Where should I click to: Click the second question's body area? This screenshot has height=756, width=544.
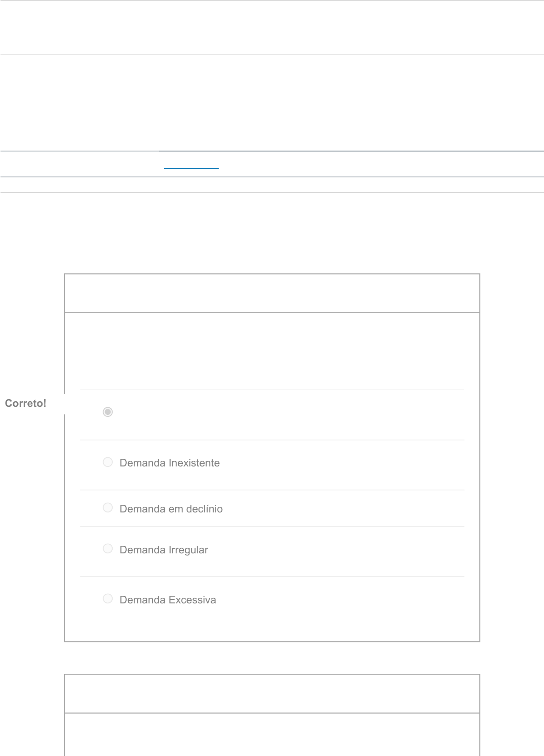(x=272, y=734)
